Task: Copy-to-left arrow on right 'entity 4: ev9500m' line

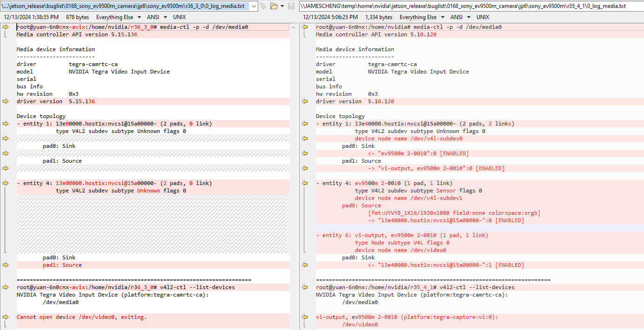Action: pyautogui.click(x=305, y=183)
